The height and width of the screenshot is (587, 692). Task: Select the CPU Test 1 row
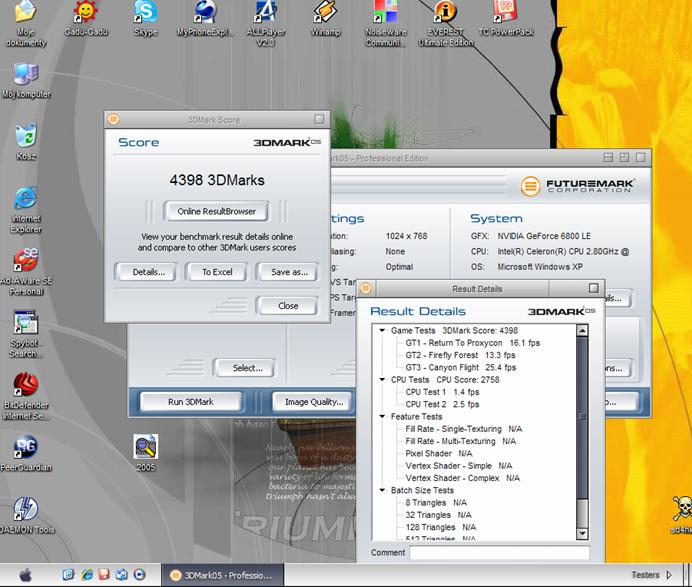pos(442,392)
